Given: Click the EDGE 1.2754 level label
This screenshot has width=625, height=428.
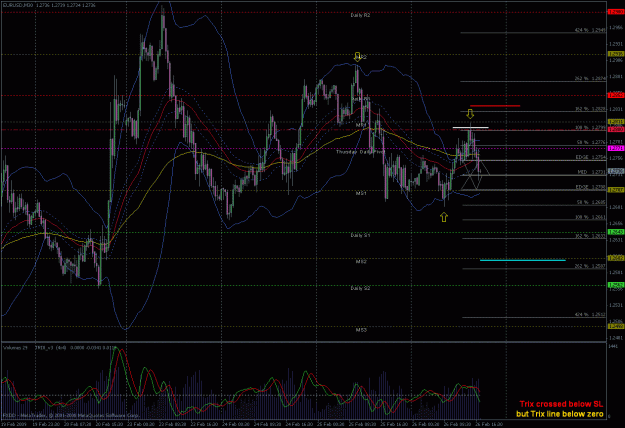Looking at the screenshot, I should [x=591, y=157].
